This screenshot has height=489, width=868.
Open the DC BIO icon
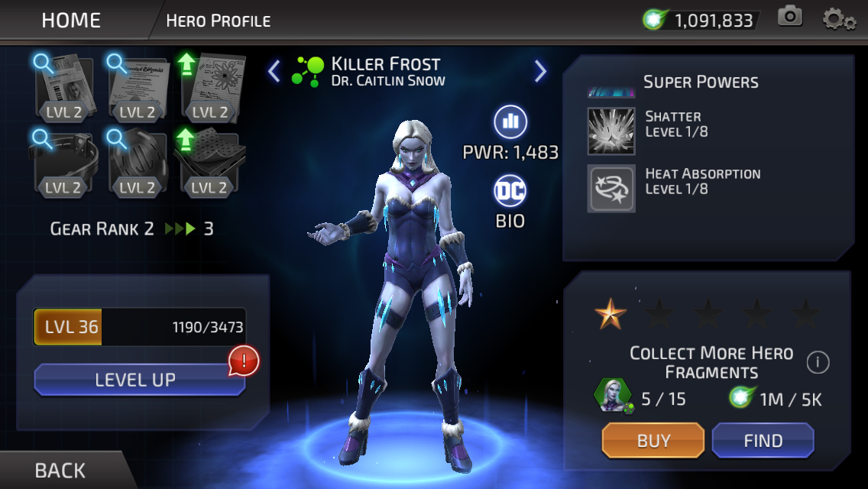coord(510,191)
